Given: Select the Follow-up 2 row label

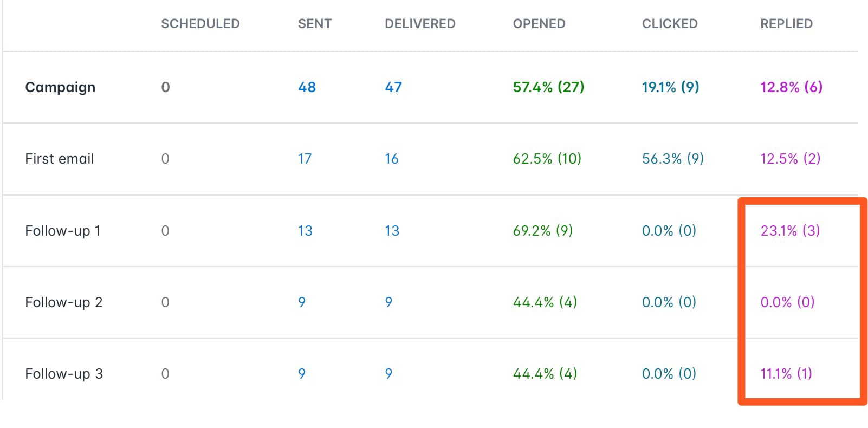Looking at the screenshot, I should (63, 302).
